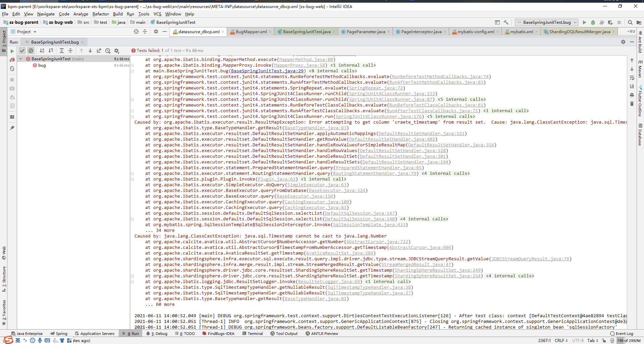
Task: Toggle auto-test rerun icon
Action: (12, 68)
